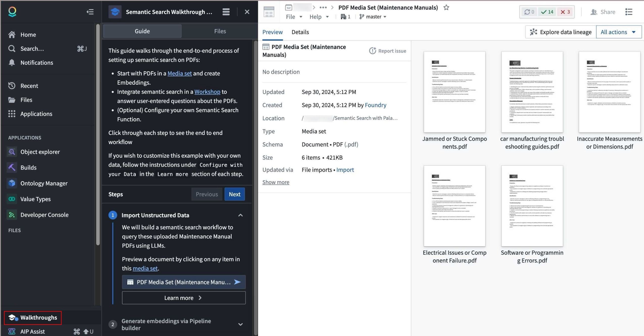The width and height of the screenshot is (644, 336).
Task: Select the Guide tab in walkthrough
Action: click(x=142, y=31)
